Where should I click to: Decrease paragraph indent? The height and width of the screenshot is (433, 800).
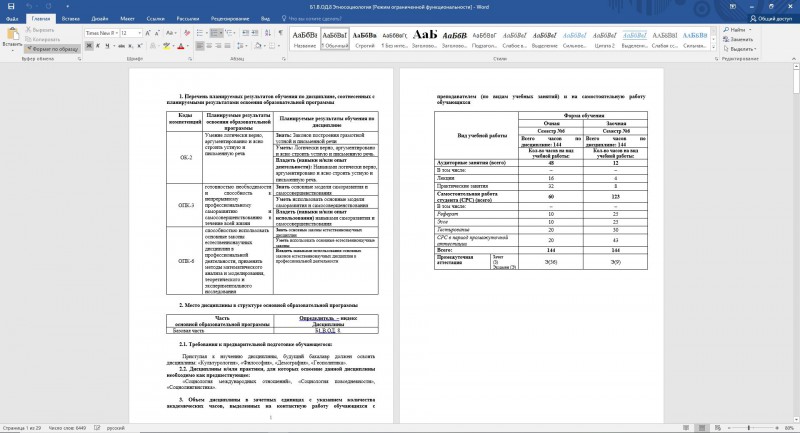click(x=246, y=33)
